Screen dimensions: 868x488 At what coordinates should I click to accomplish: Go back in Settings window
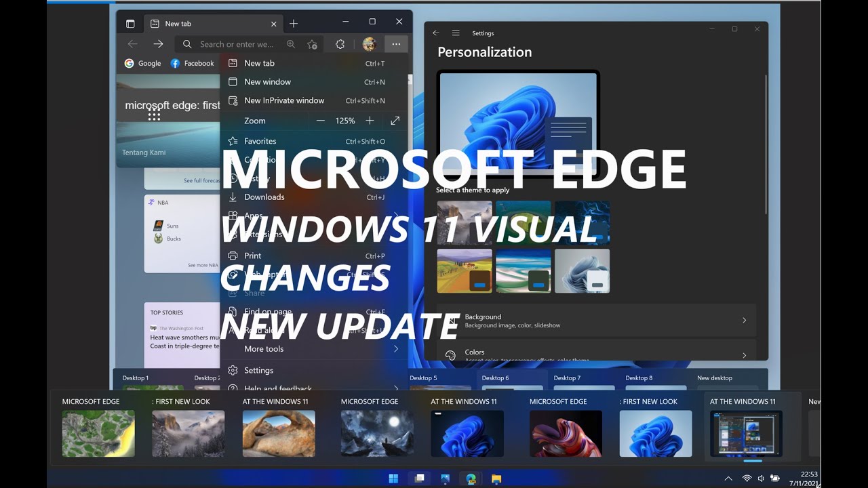tap(436, 33)
